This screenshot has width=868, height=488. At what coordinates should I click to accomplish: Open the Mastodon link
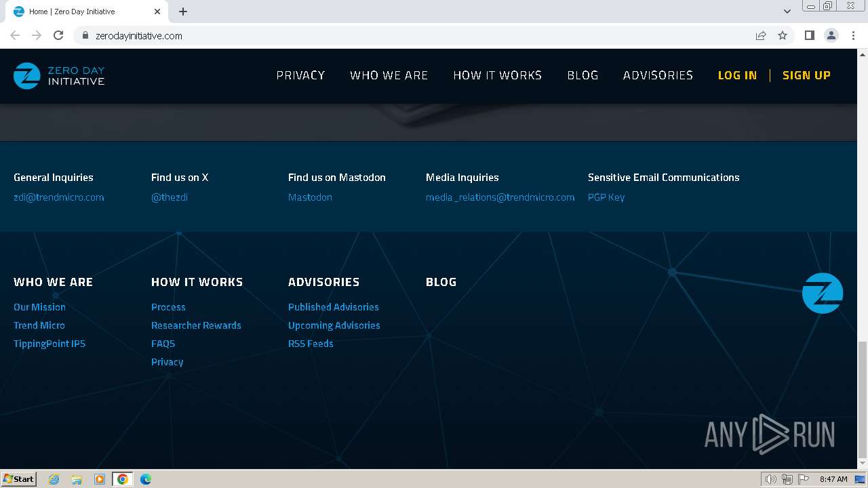tap(310, 197)
